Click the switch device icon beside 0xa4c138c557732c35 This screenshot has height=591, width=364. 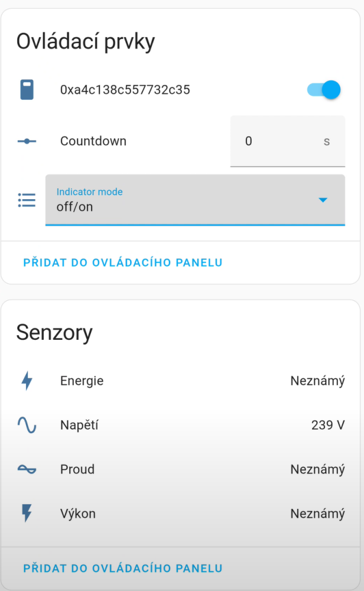pos(27,90)
